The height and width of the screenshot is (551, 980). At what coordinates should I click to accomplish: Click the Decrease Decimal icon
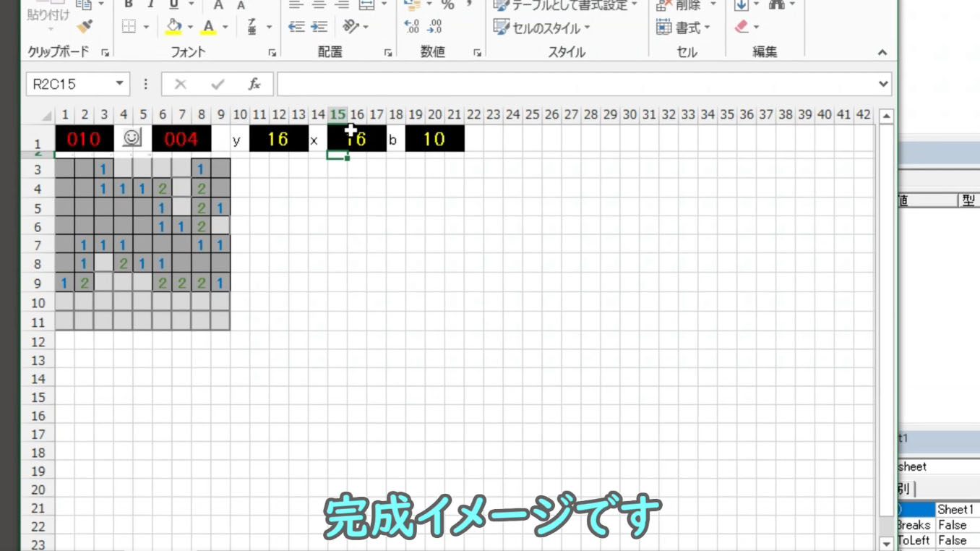pos(434,27)
